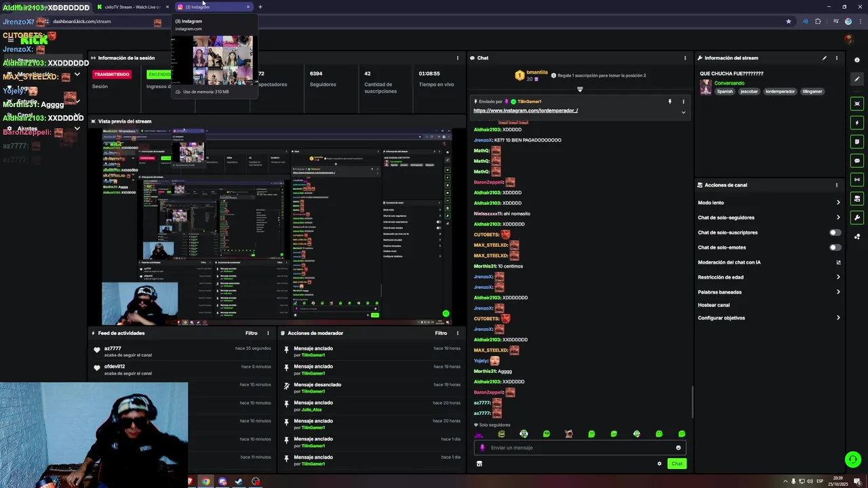Viewport: 868px width, 488px height.
Task: Bookmark this page with the star icon
Action: [788, 21]
